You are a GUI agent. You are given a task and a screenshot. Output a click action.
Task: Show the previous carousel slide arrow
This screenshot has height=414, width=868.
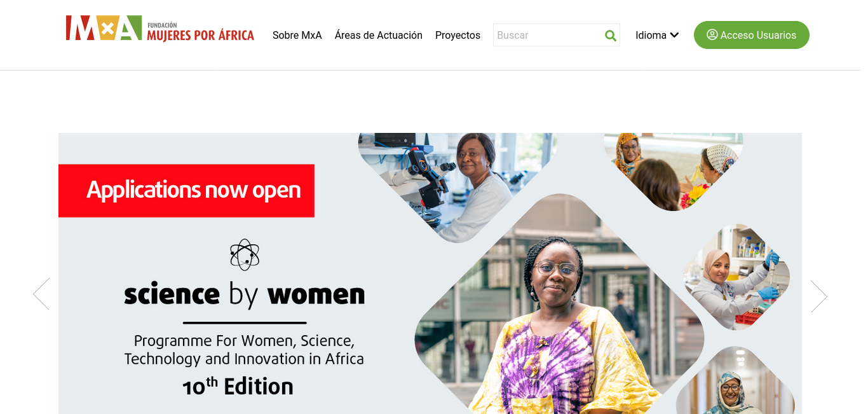41,294
